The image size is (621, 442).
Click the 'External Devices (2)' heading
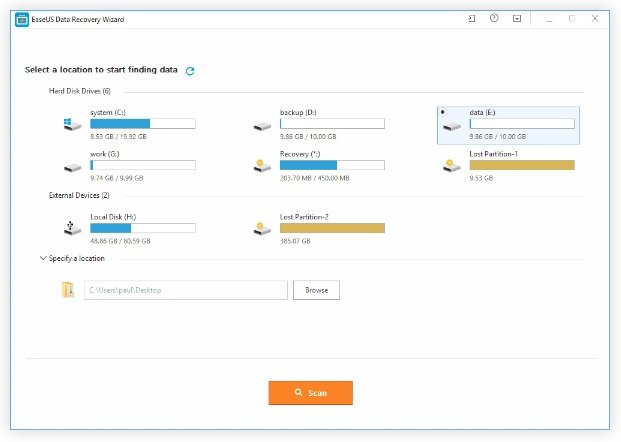pyautogui.click(x=79, y=195)
